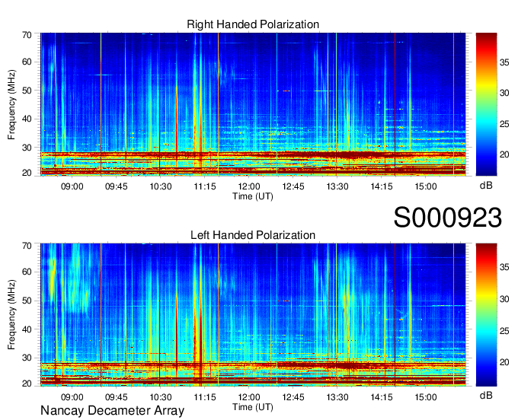Click the upper panel's dB color bar
The image size is (518, 420).
pyautogui.click(x=486, y=104)
